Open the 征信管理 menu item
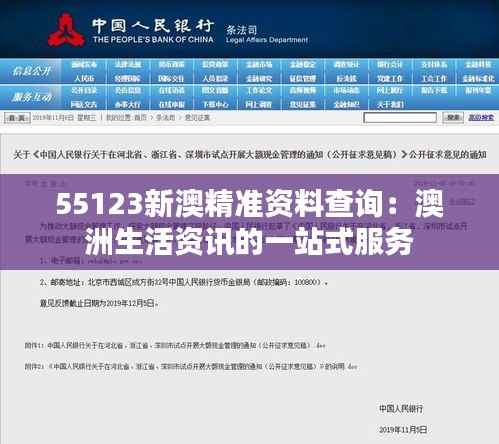This screenshot has width=499, height=444. point(302,79)
